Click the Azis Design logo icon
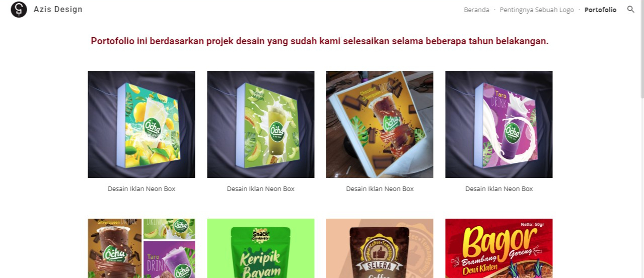This screenshot has height=278, width=644. [x=19, y=10]
